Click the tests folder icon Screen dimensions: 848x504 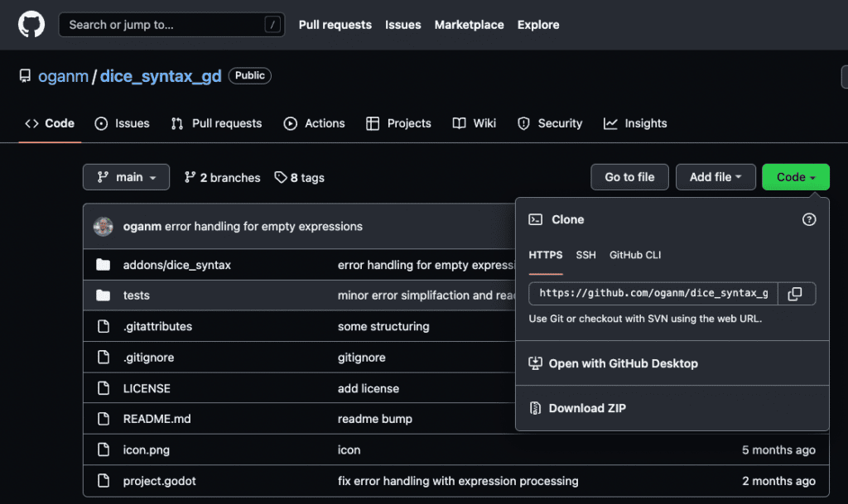104,295
